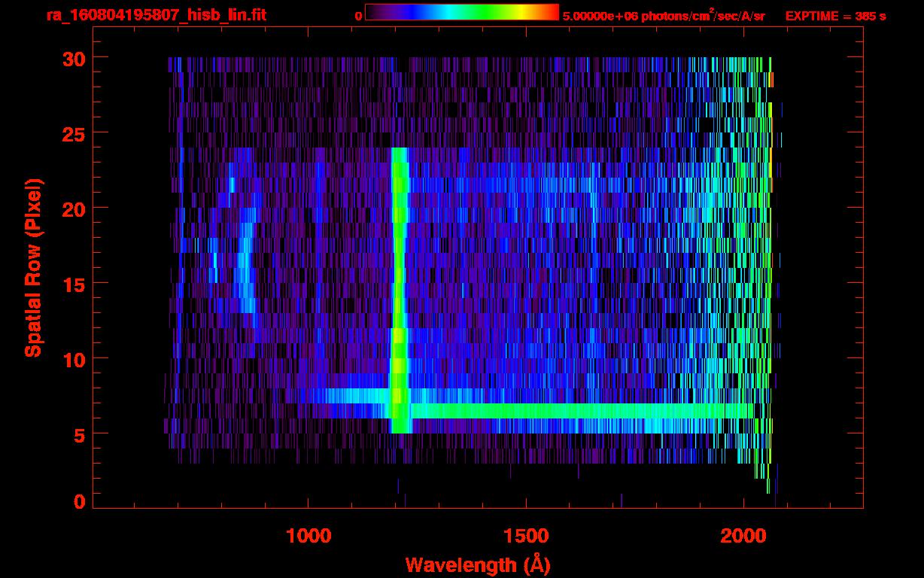This screenshot has height=578, width=924.
Task: Click the y-axis tick label 30
Action: click(73, 58)
